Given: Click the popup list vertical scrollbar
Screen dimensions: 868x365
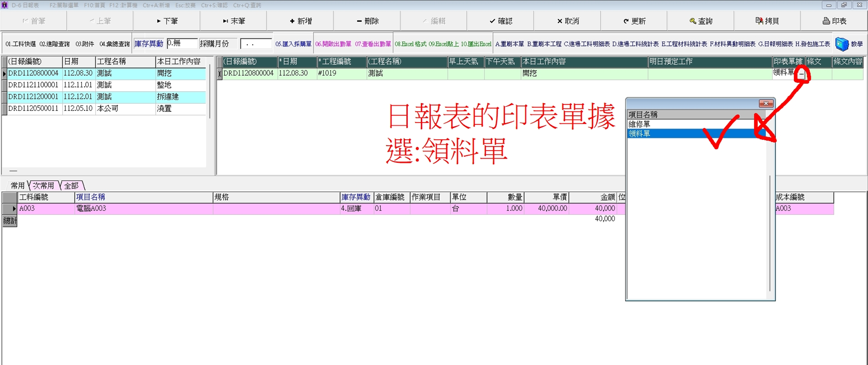Looking at the screenshot, I should point(770,234).
